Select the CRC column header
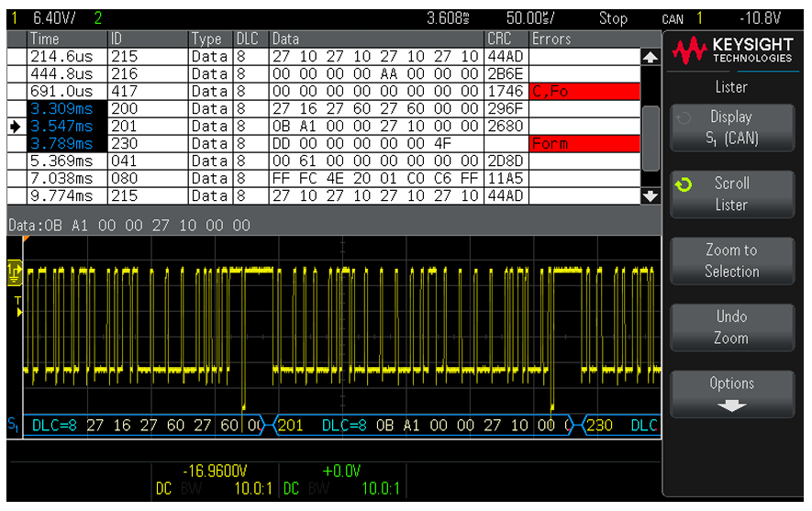The height and width of the screenshot is (511, 812). 506,39
